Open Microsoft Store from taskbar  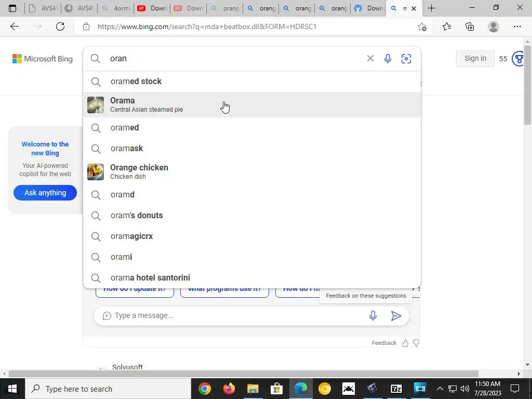click(276, 389)
